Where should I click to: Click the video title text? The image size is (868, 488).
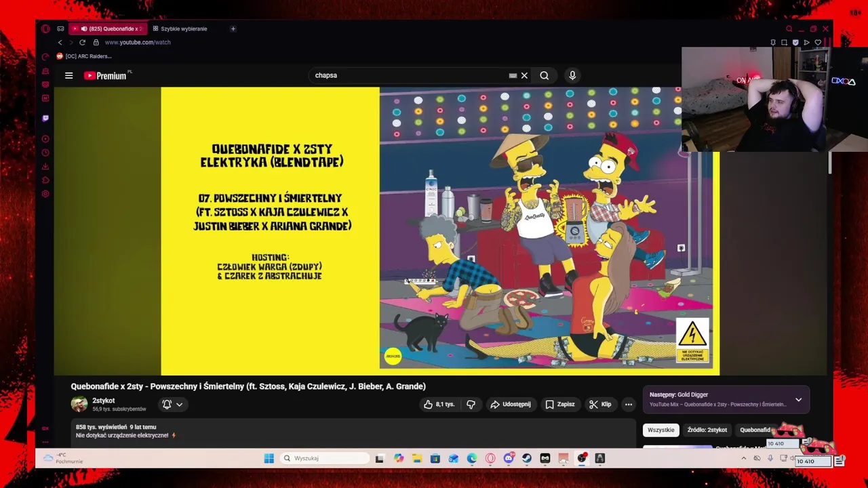pyautogui.click(x=248, y=386)
